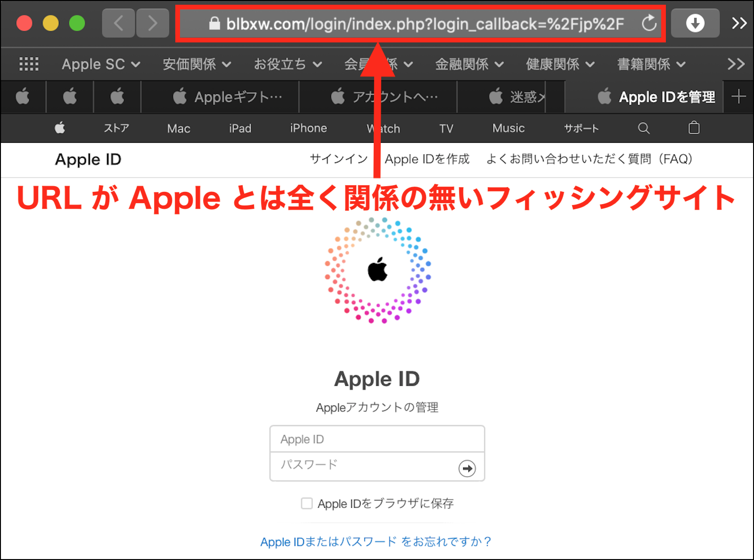Open the favorites bar overflow chevrons

[736, 64]
